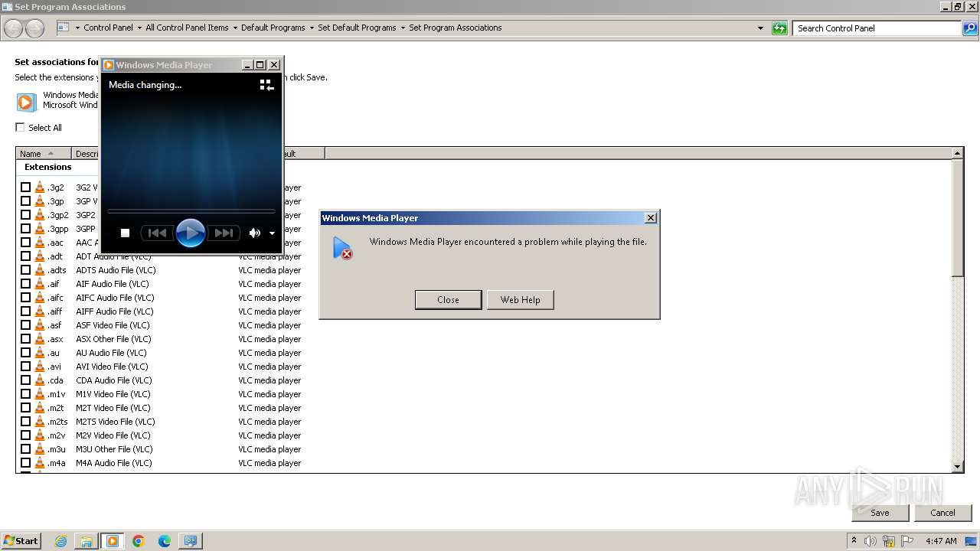Mute the Media Player volume
This screenshot has height=551, width=980.
254,233
